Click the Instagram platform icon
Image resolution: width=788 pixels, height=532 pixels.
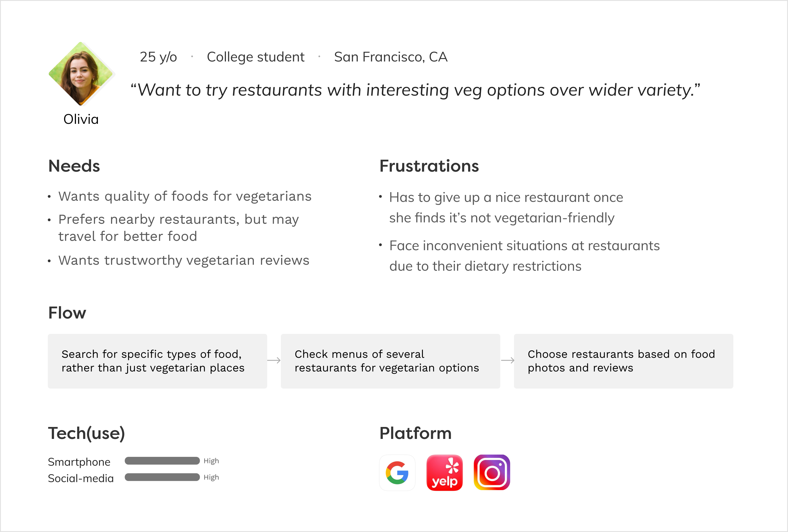(492, 473)
